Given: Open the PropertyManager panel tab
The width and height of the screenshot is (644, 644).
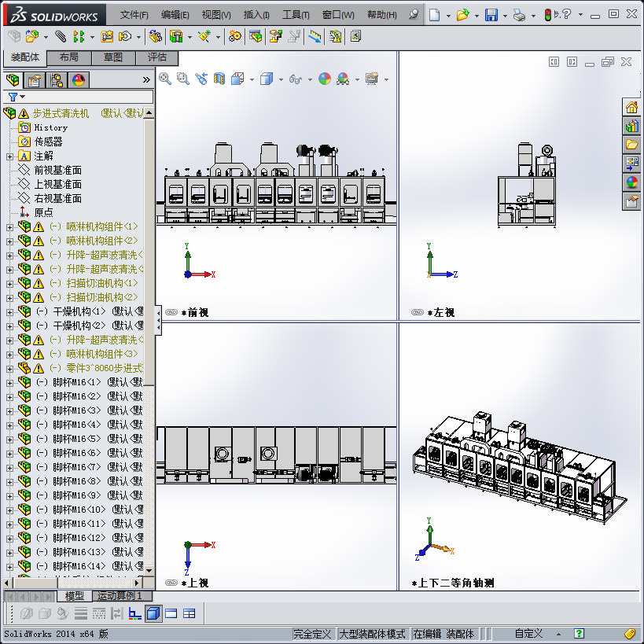Looking at the screenshot, I should pos(35,80).
